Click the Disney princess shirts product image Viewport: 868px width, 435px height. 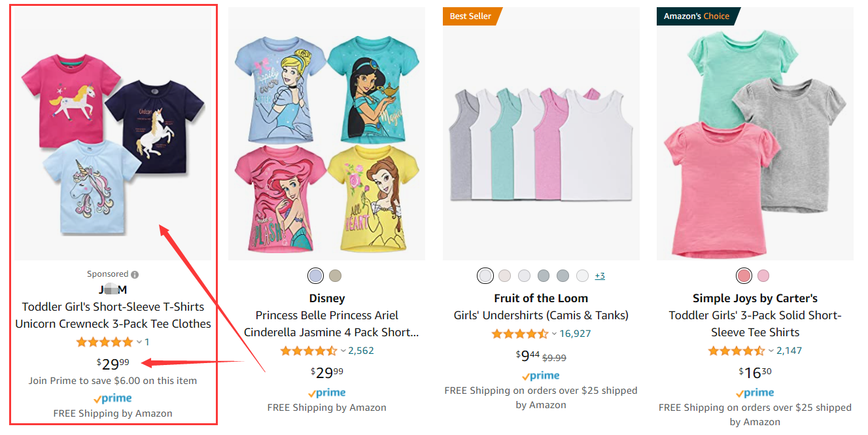(x=326, y=134)
